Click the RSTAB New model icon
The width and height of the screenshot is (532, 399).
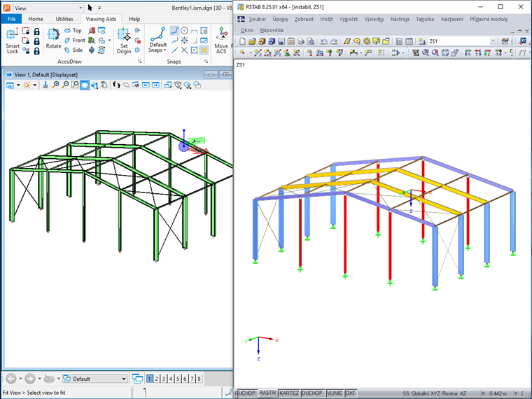(242, 41)
